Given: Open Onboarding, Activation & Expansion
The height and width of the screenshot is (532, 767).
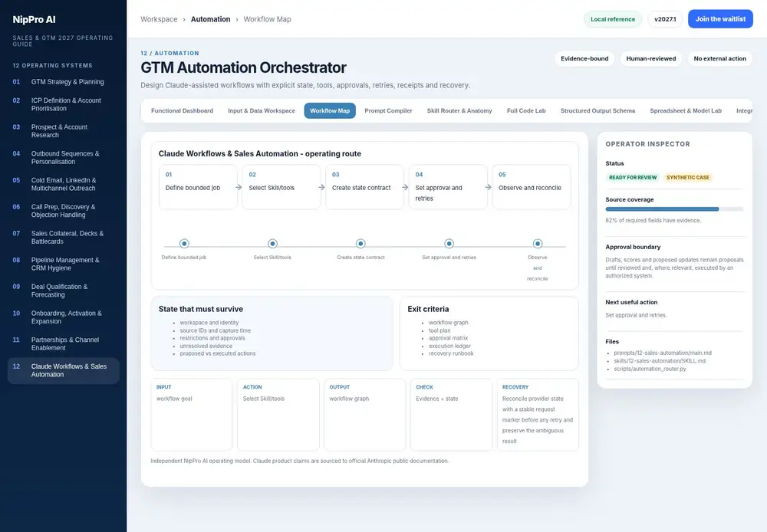Looking at the screenshot, I should (x=64, y=317).
